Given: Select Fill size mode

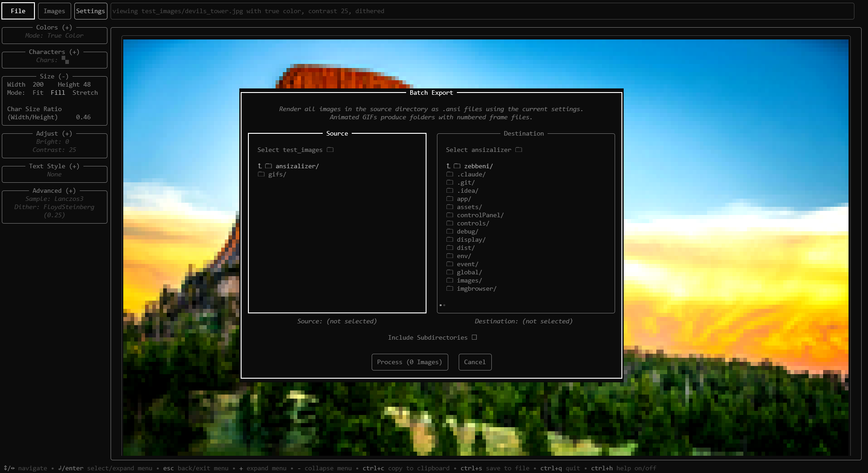Looking at the screenshot, I should click(58, 93).
